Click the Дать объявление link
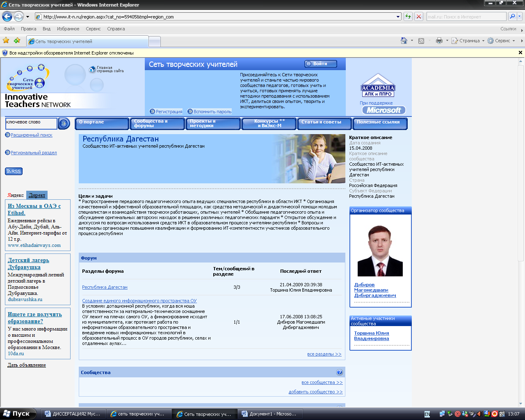The width and height of the screenshot is (525, 420). pos(27,365)
